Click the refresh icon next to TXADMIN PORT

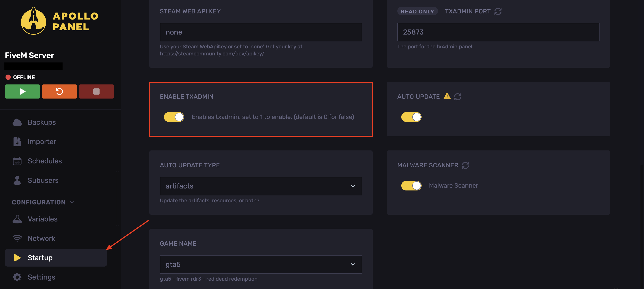point(498,11)
